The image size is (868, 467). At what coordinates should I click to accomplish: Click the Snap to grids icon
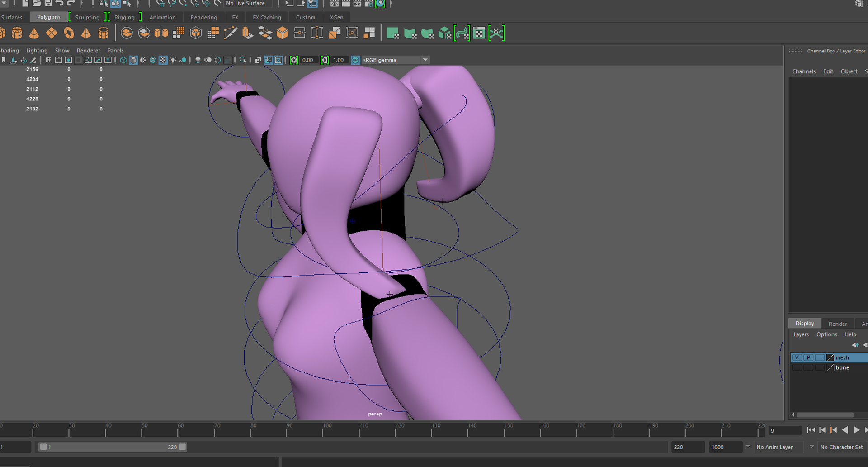(x=160, y=3)
